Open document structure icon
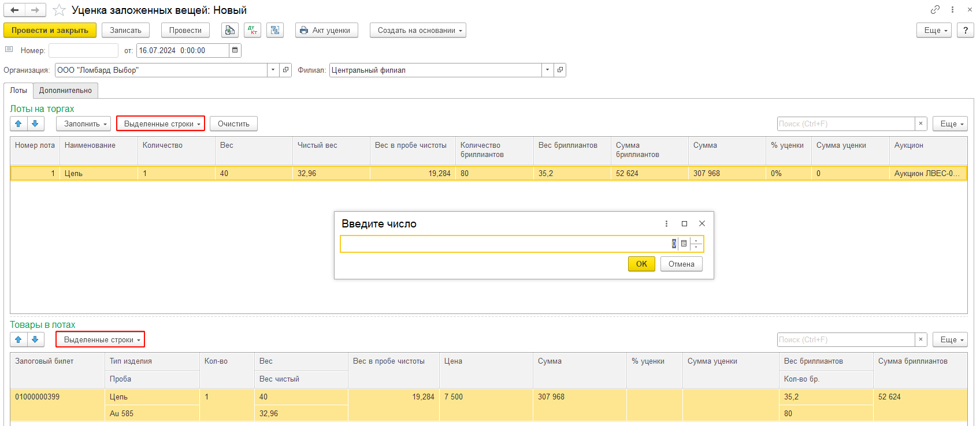This screenshot has height=426, width=980. point(275,30)
